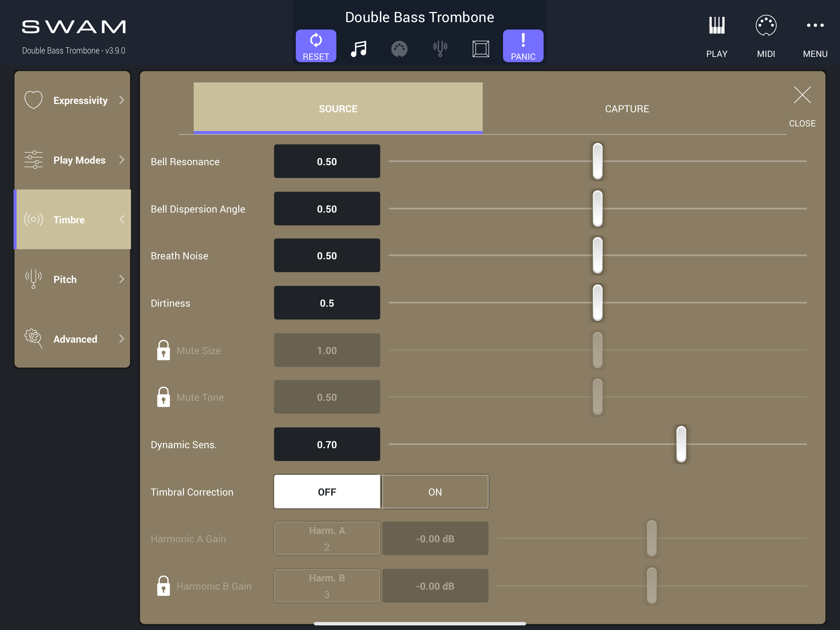Switch to the SOURCE tab
This screenshot has width=840, height=630.
pos(338,108)
